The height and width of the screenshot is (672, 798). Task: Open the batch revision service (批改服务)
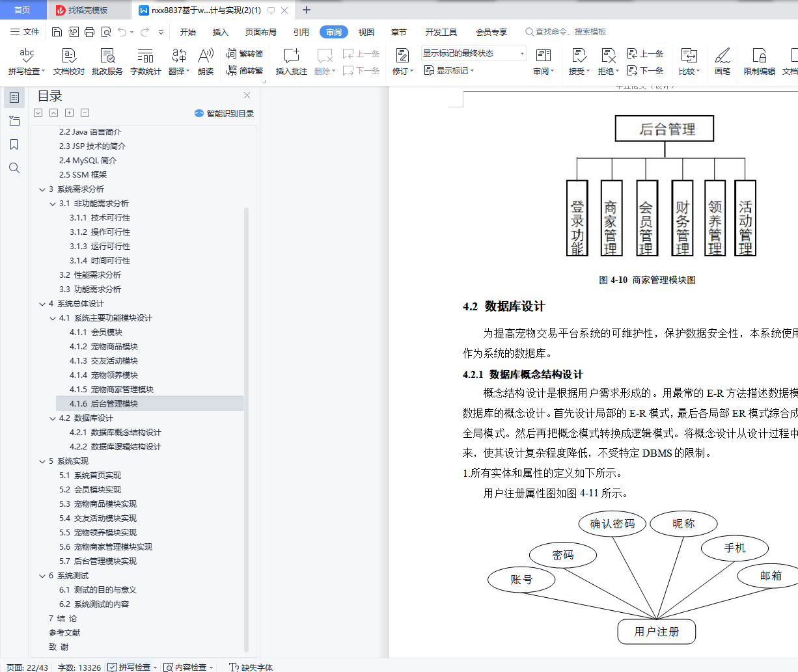tap(107, 62)
